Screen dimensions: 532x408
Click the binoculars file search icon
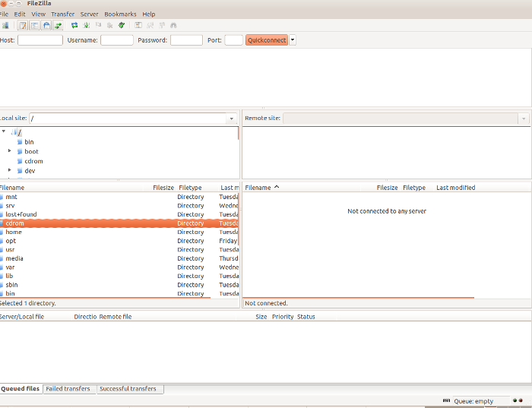174,25
